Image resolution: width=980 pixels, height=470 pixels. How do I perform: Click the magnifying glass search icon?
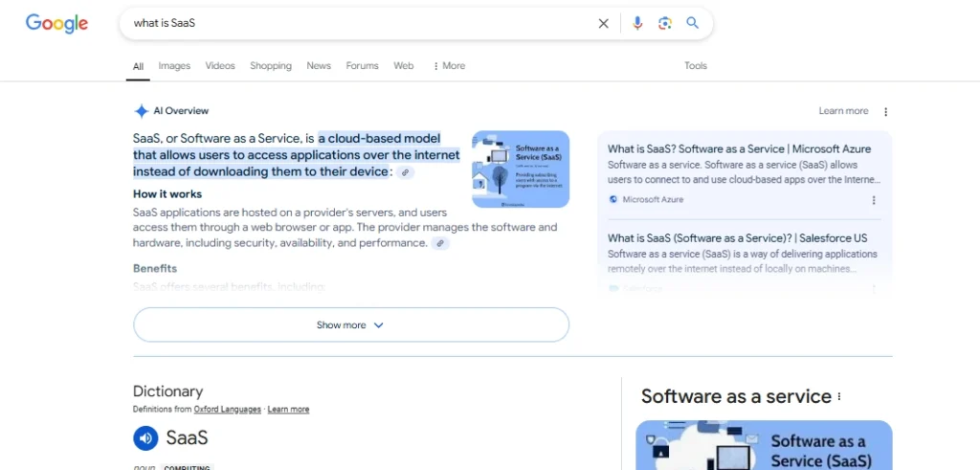[692, 23]
